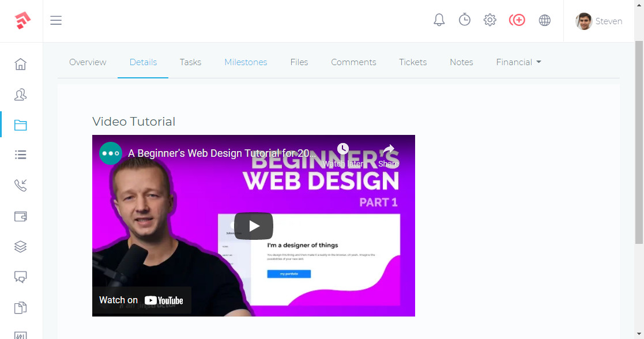Click the red quick-add plus icon
Image resolution: width=644 pixels, height=339 pixels.
click(517, 20)
